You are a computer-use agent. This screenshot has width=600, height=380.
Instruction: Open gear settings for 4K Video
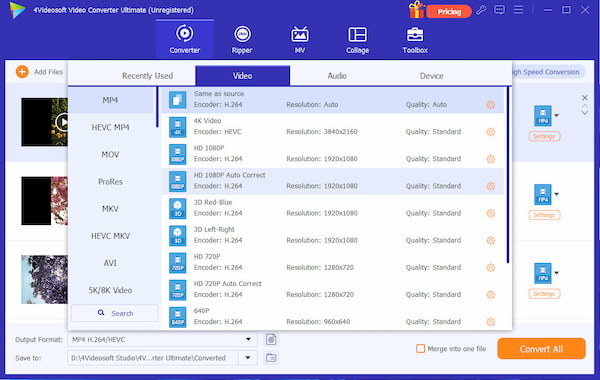tap(491, 132)
